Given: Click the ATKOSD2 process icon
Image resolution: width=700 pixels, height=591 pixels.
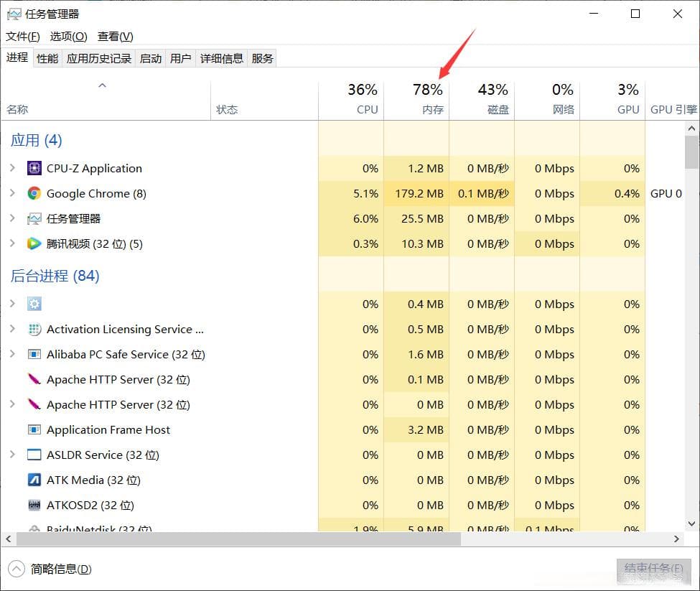Looking at the screenshot, I should [34, 506].
